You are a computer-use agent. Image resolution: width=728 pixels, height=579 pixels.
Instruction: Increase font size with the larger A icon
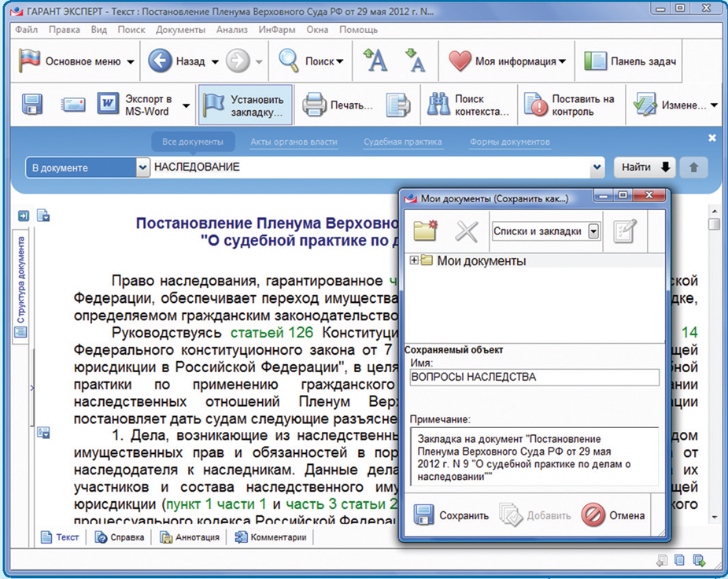click(x=375, y=61)
